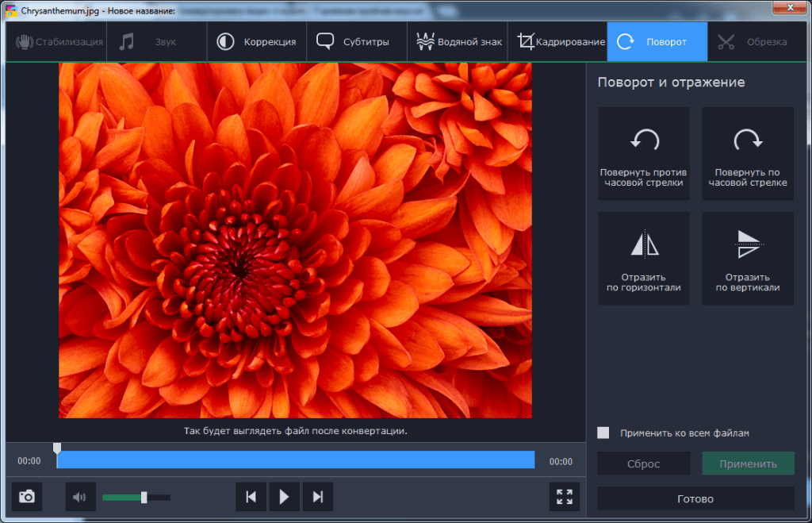Take a snapshot with the camera icon
The image size is (812, 523).
point(27,497)
